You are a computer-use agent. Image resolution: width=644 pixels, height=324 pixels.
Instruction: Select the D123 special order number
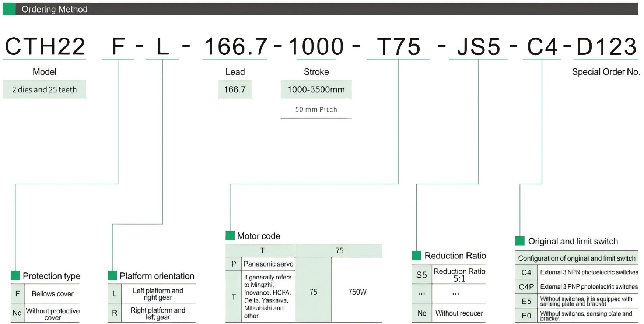pos(606,47)
